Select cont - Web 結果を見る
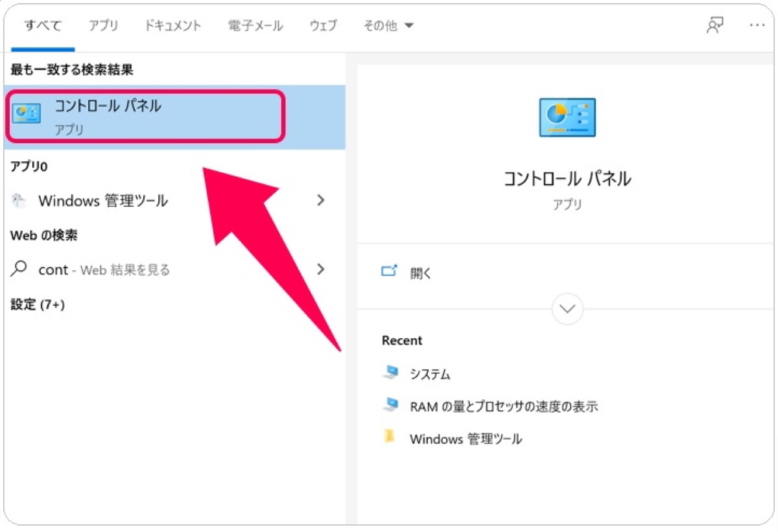This screenshot has width=778, height=532. tap(174, 270)
